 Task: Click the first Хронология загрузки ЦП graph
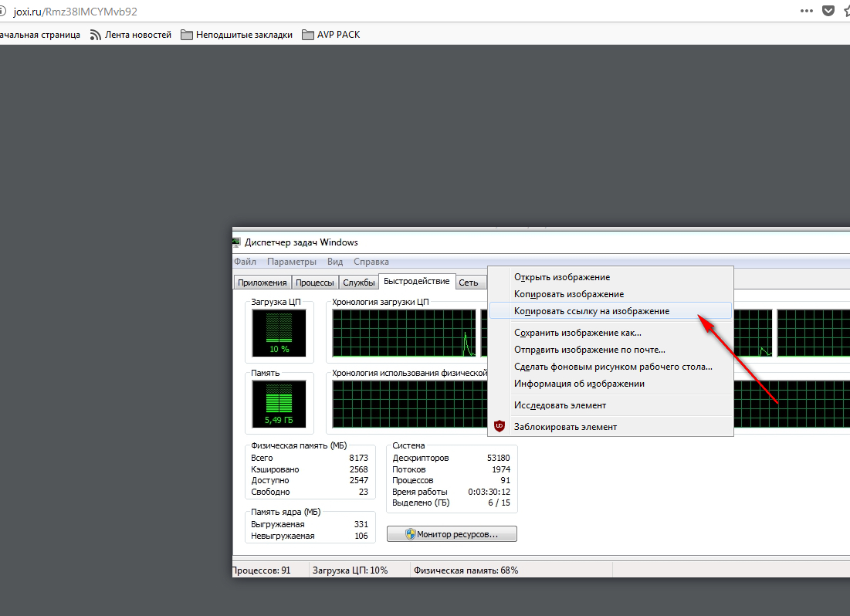pos(404,333)
